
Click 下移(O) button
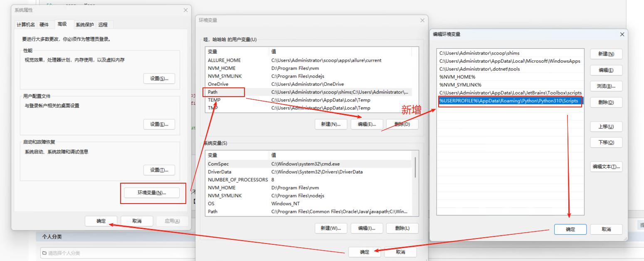click(606, 142)
